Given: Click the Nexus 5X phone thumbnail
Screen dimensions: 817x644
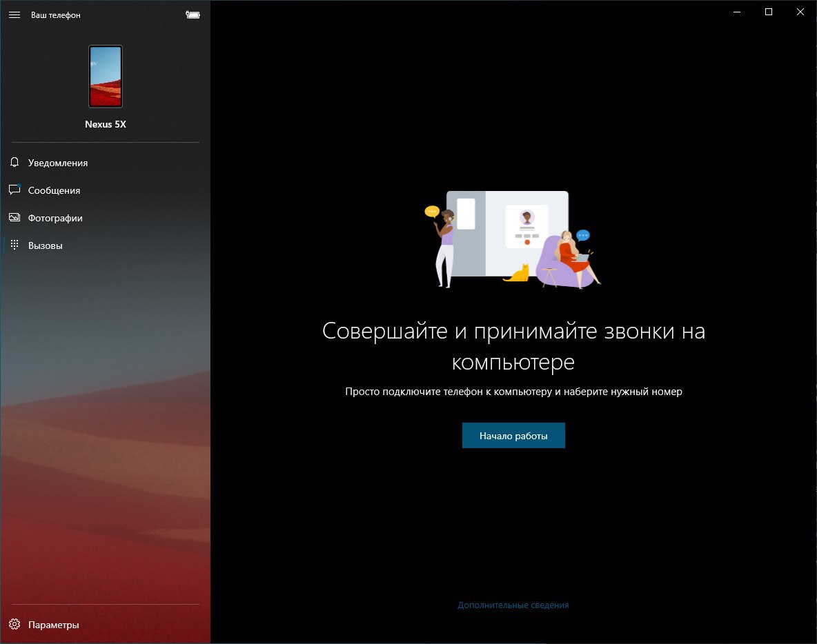Looking at the screenshot, I should [x=106, y=77].
